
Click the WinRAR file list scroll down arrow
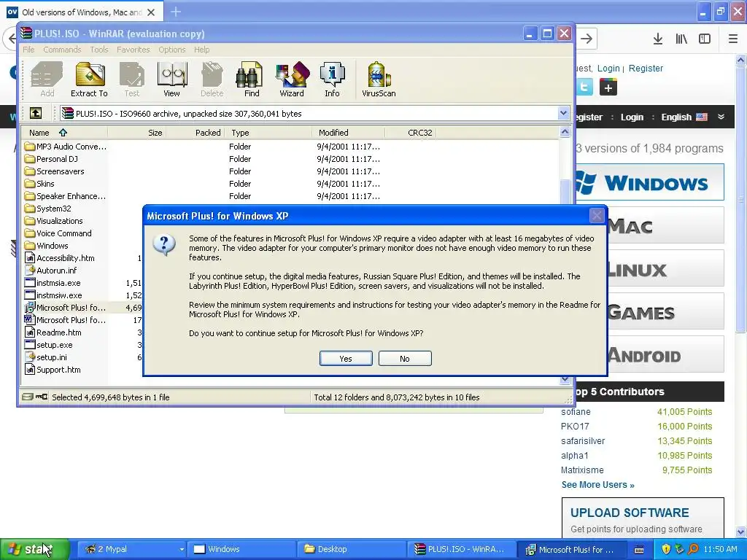pyautogui.click(x=565, y=379)
